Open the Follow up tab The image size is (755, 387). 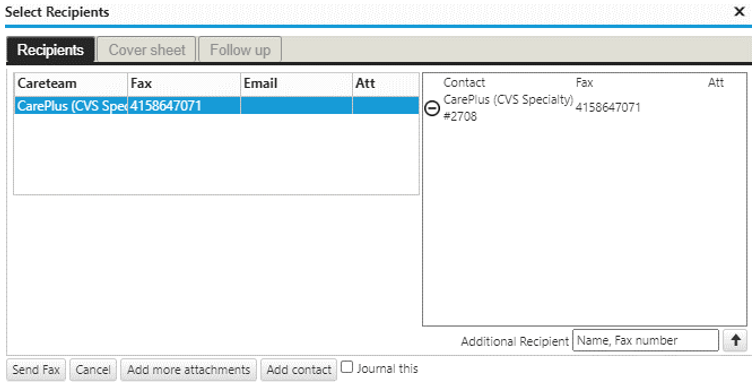tap(240, 50)
